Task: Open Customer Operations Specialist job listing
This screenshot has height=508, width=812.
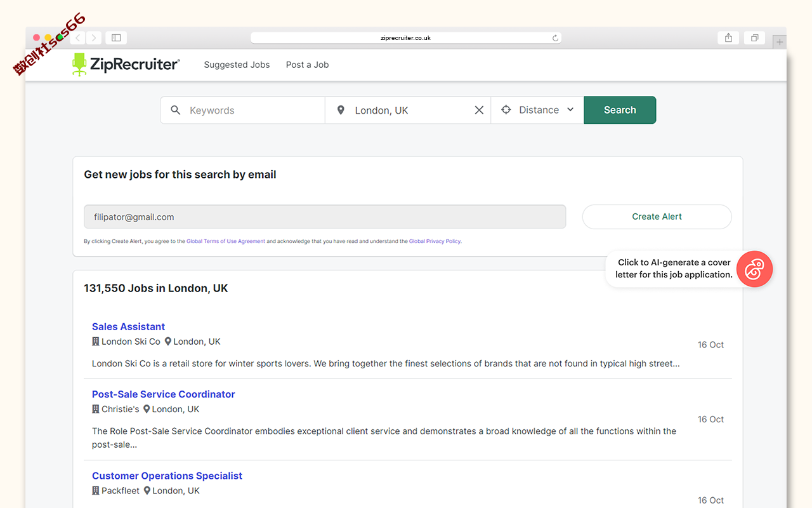Action: pos(167,476)
